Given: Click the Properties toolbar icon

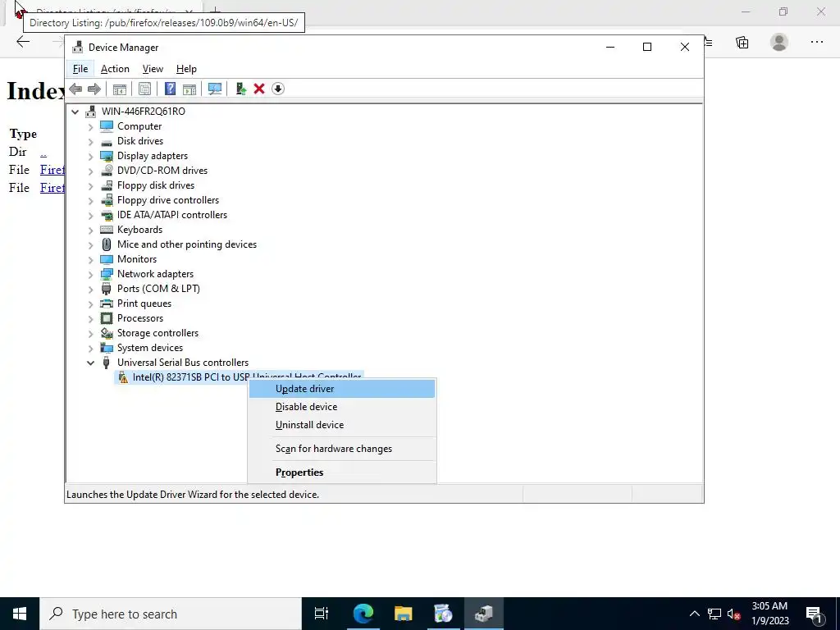Looking at the screenshot, I should pos(144,89).
